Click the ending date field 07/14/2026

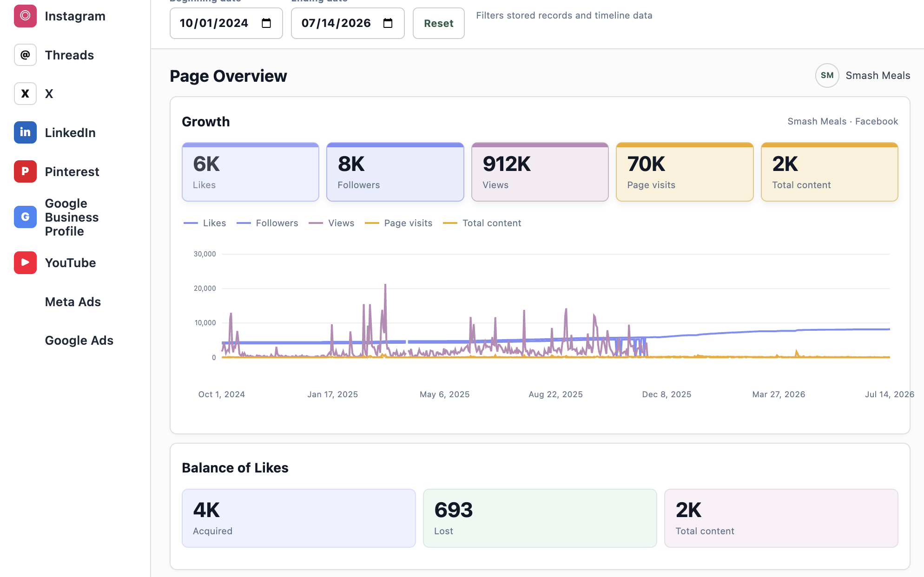coord(348,23)
